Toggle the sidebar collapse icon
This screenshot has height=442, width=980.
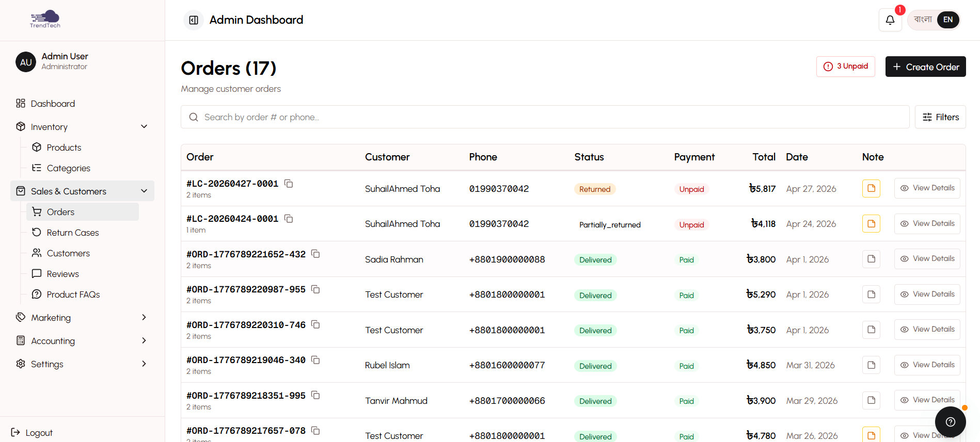coord(194,20)
